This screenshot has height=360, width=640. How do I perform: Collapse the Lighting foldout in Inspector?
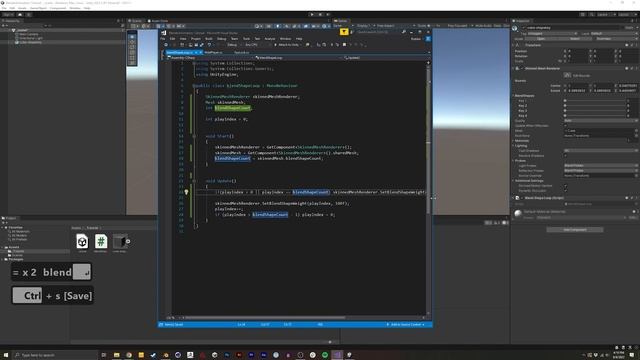[x=513, y=146]
